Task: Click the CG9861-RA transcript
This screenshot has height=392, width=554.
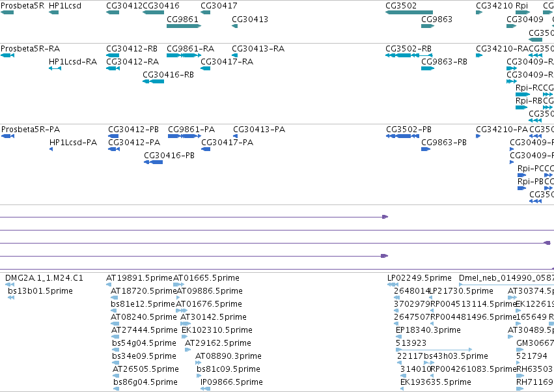Action: (x=184, y=55)
